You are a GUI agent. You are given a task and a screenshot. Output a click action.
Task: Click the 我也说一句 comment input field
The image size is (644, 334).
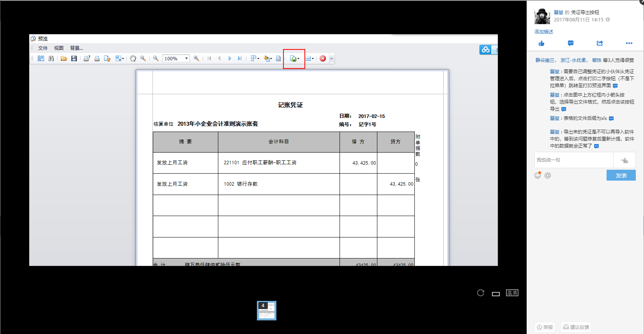tap(573, 160)
